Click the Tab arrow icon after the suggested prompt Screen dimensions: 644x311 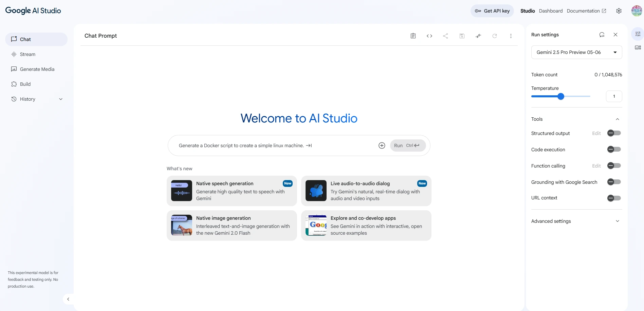click(x=309, y=145)
